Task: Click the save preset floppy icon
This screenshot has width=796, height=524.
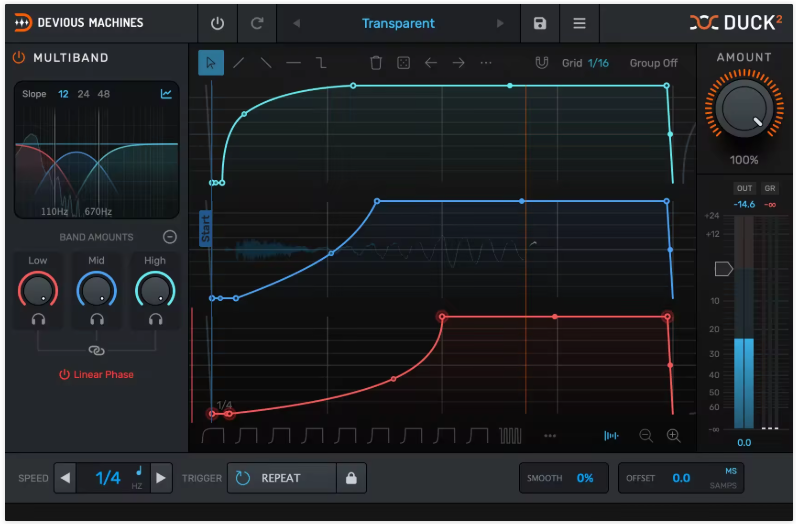Action: pyautogui.click(x=540, y=23)
